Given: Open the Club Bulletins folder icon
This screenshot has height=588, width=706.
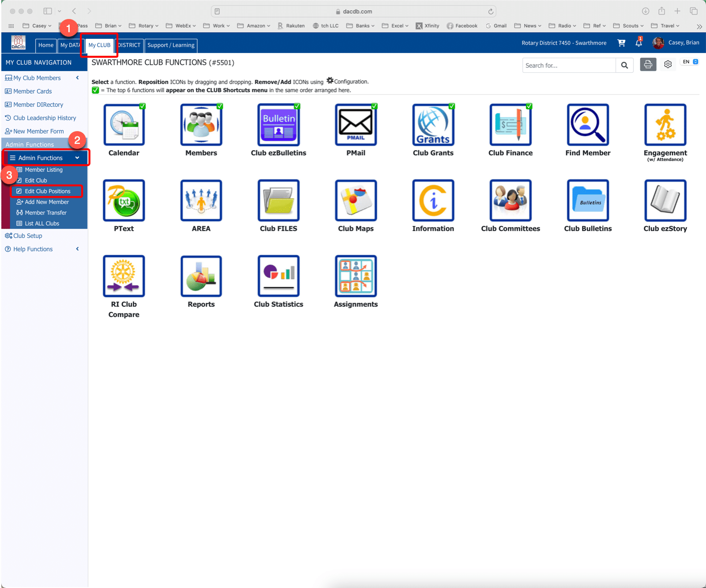Looking at the screenshot, I should 588,200.
